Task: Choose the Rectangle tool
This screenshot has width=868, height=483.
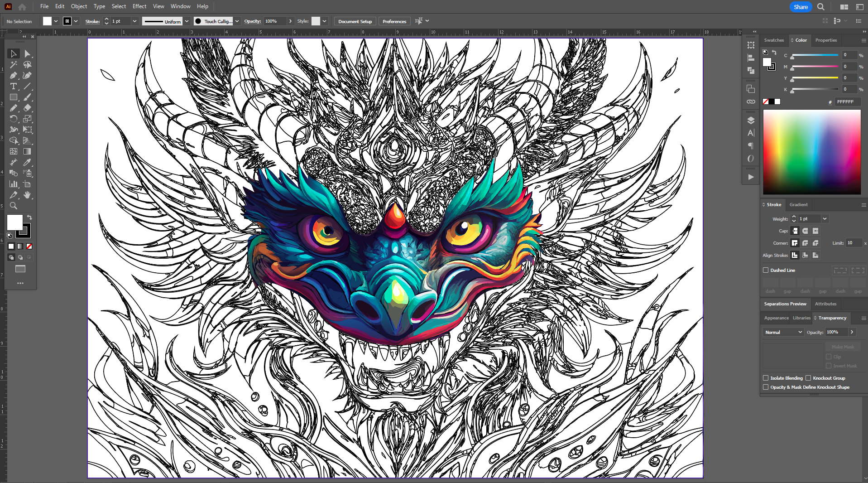Action: [14, 97]
